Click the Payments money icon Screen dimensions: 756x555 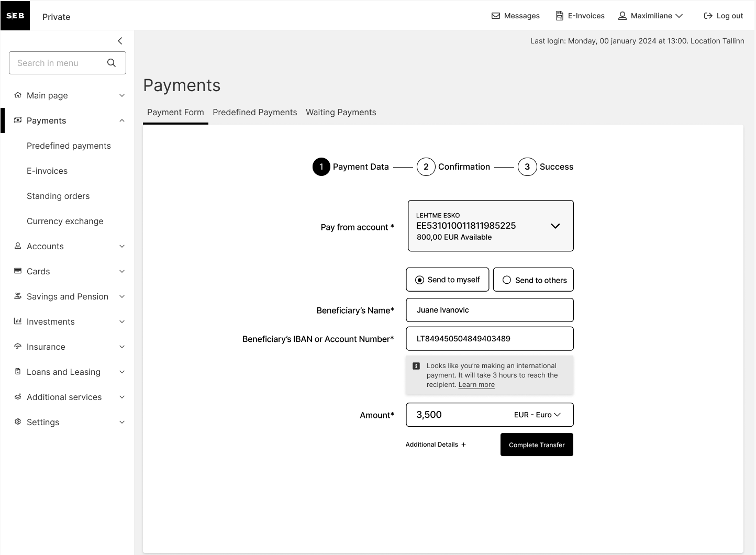pos(18,120)
